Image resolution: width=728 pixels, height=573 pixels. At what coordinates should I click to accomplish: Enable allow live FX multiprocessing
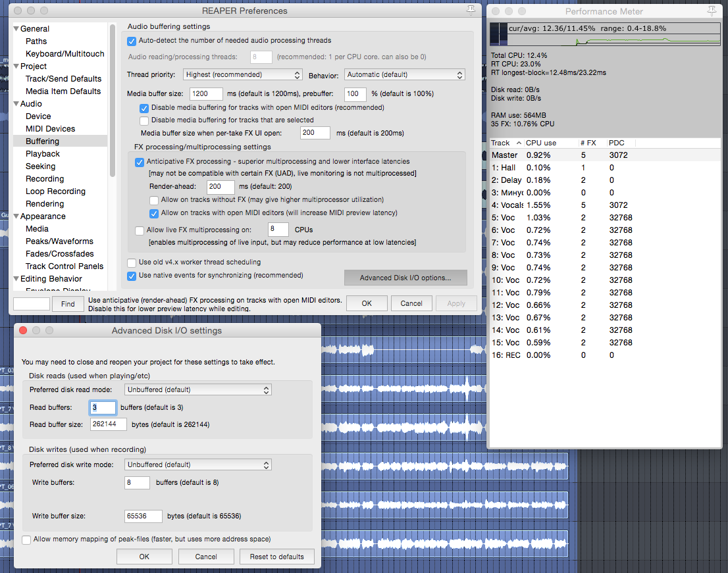pos(140,230)
